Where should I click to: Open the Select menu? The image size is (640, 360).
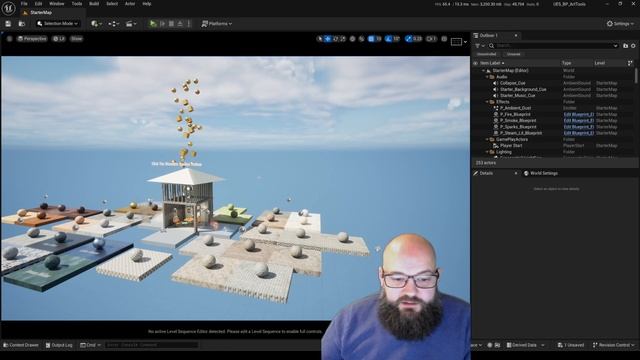(112, 4)
